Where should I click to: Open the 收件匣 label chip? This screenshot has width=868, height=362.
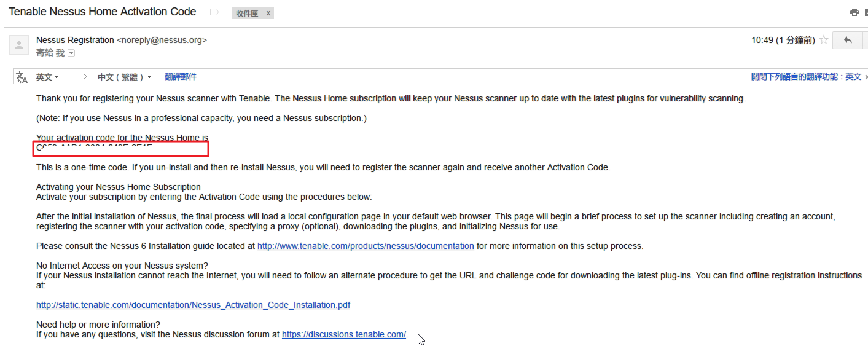(x=247, y=13)
